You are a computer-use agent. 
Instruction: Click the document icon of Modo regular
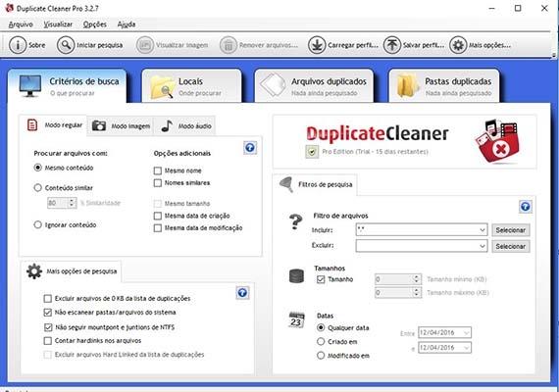[x=32, y=124]
